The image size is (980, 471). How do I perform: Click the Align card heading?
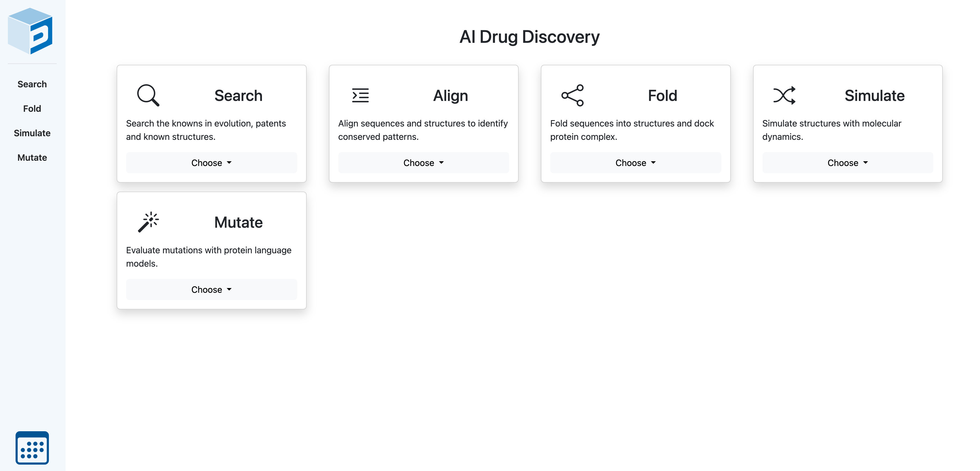[451, 96]
